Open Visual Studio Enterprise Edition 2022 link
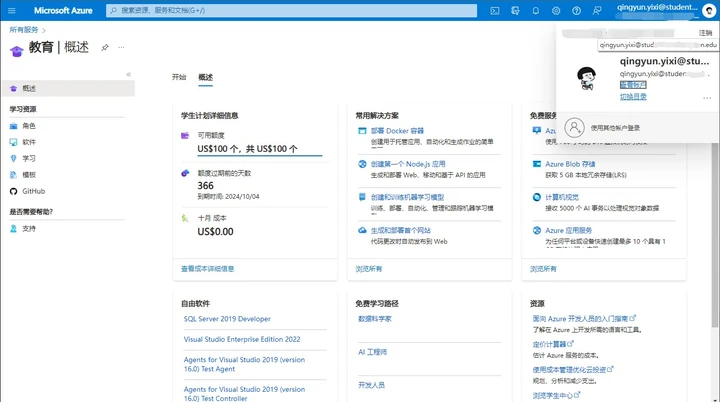 pyautogui.click(x=242, y=339)
